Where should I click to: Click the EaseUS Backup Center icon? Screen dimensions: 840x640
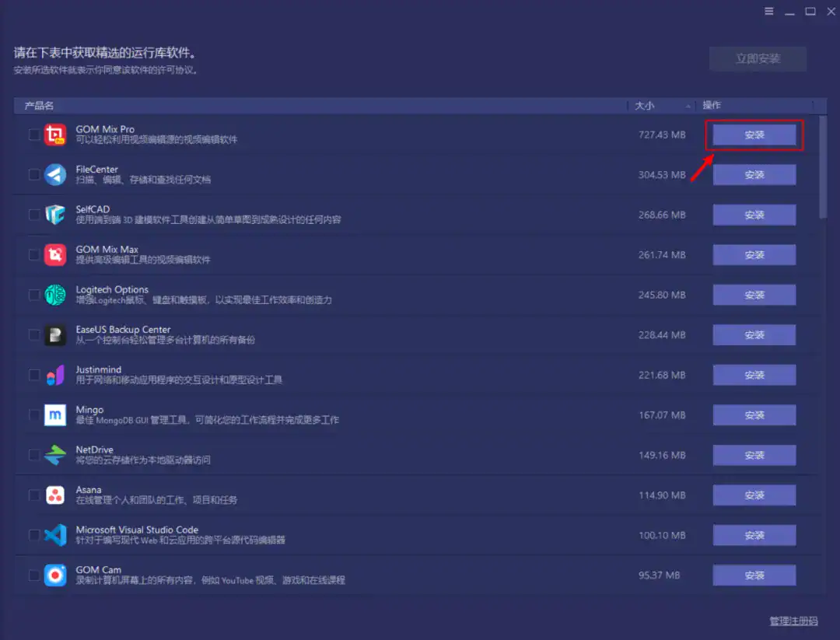pos(55,335)
